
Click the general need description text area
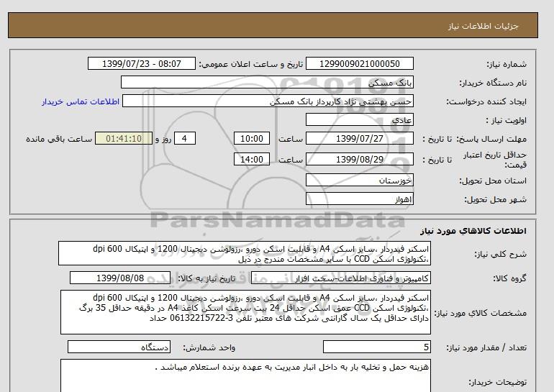[245, 254]
